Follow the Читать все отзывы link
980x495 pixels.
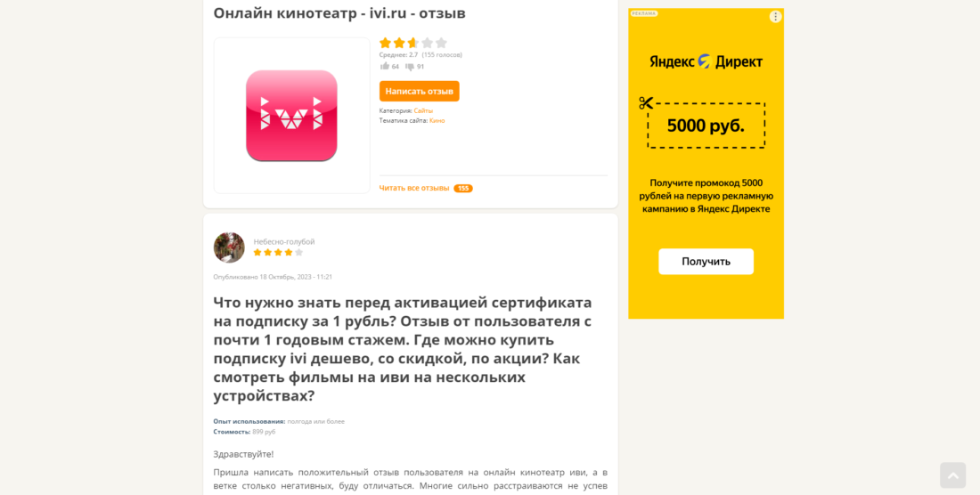tap(413, 188)
